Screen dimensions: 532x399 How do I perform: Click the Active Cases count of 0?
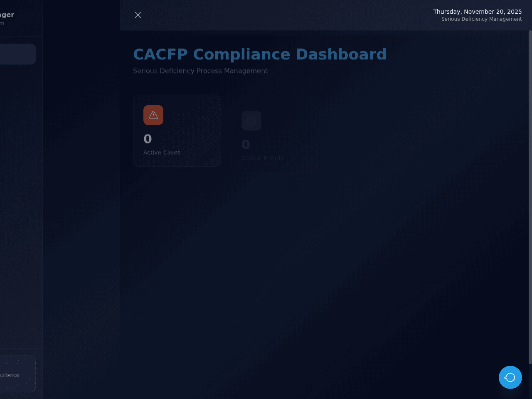click(148, 139)
